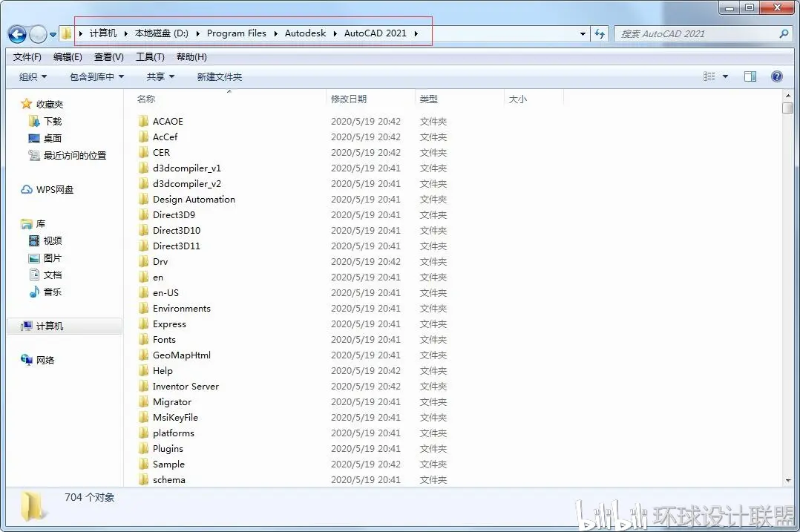800x532 pixels.
Task: Click the Plugins folder icon
Action: coord(143,448)
